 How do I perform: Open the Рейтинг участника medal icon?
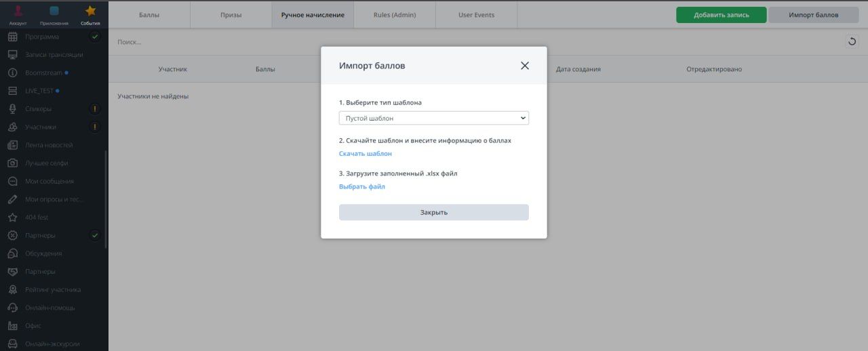pyautogui.click(x=12, y=289)
